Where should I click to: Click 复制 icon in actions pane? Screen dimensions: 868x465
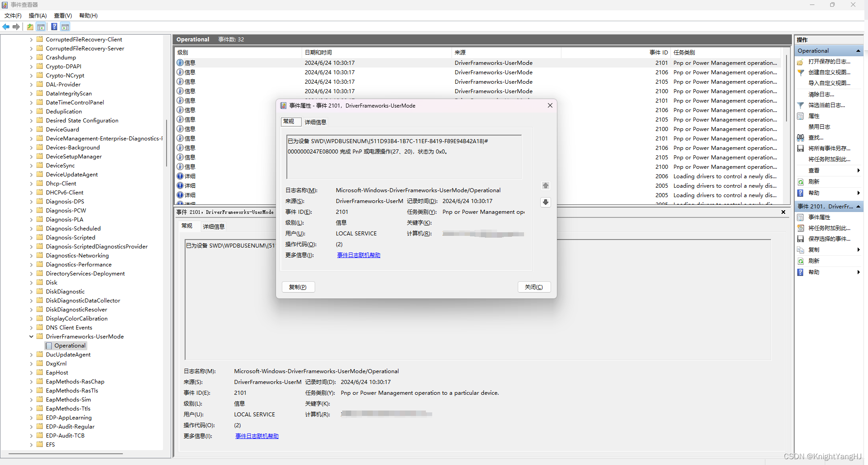click(800, 250)
